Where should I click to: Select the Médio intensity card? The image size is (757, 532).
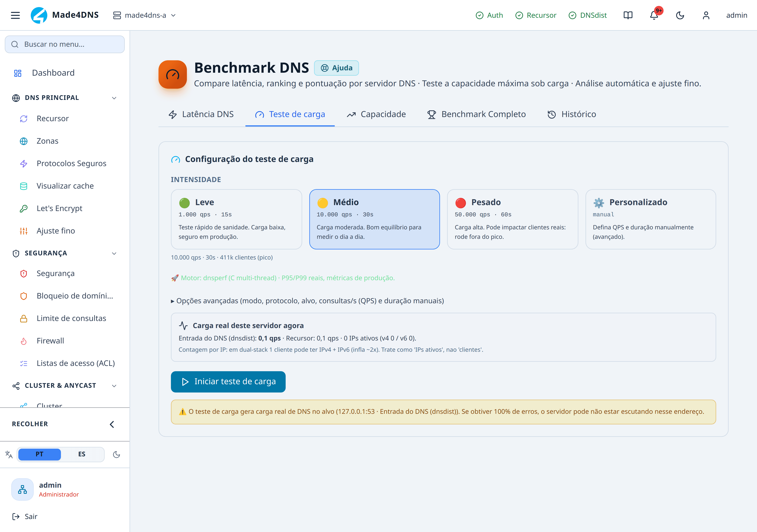coord(375,219)
